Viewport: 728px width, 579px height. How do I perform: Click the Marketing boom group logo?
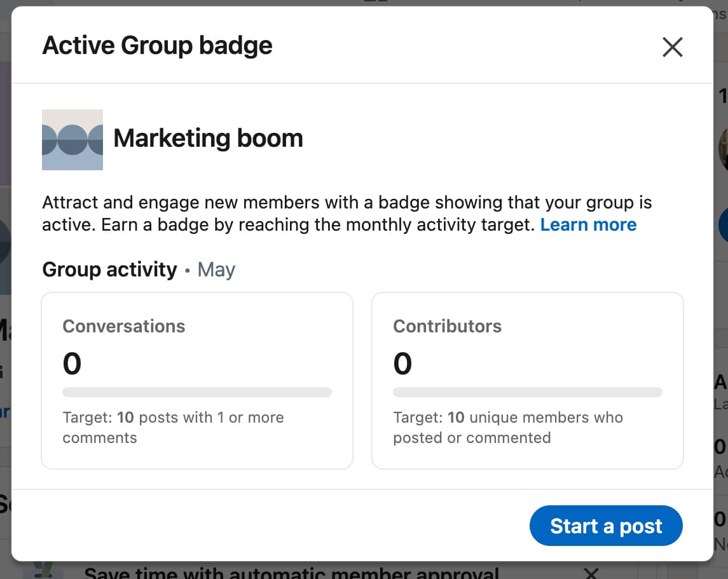tap(72, 139)
